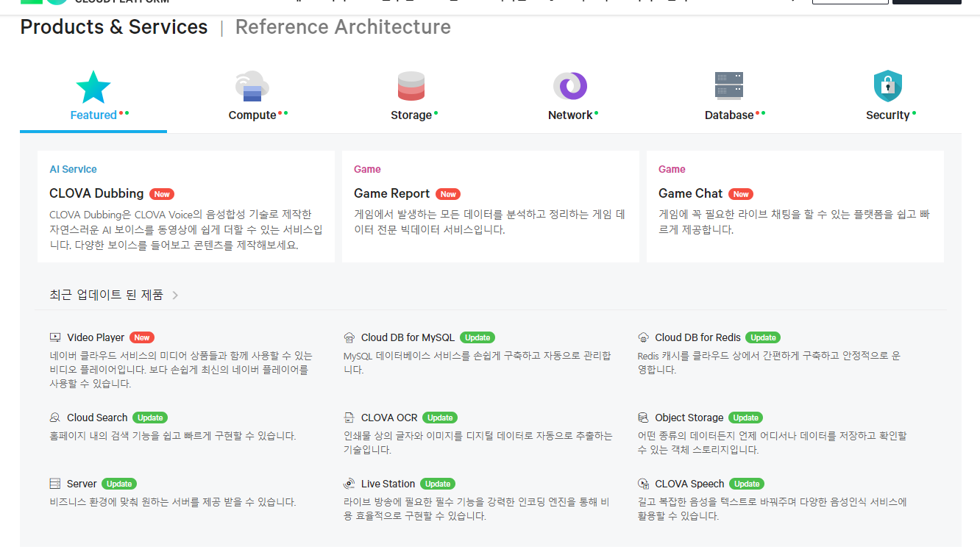Switch to the Reference Architecture tab
Image resolution: width=980 pixels, height=555 pixels.
click(x=343, y=27)
